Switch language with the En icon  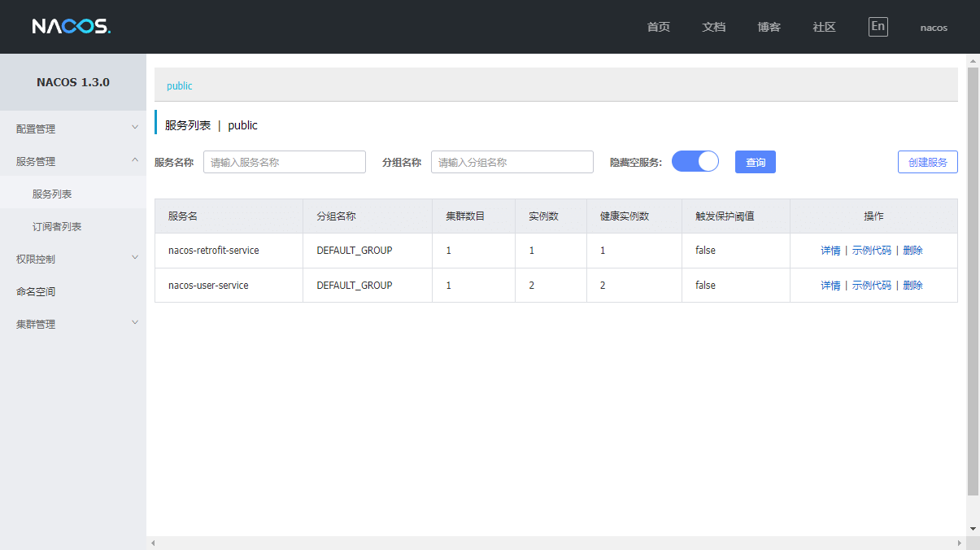(x=878, y=26)
